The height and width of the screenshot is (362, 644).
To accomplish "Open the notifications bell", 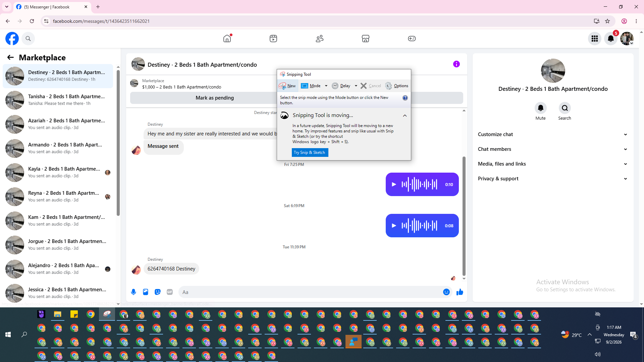I will pos(611,39).
